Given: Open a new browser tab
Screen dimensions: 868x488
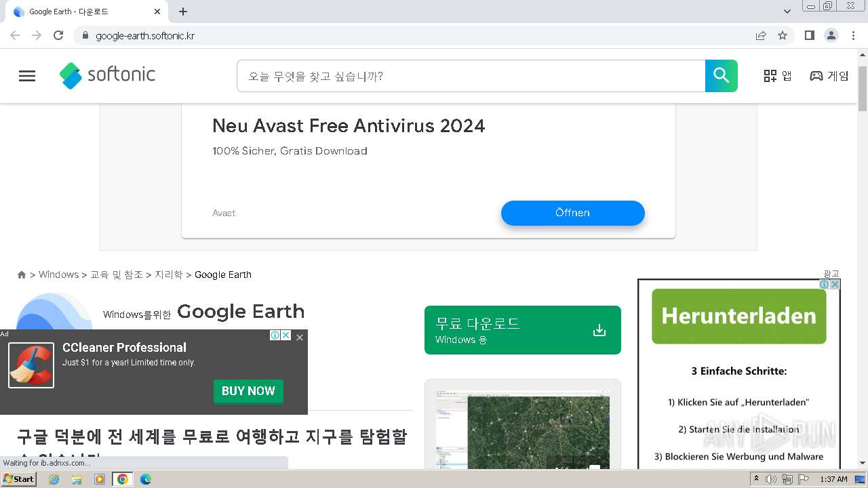Looking at the screenshot, I should (x=183, y=12).
